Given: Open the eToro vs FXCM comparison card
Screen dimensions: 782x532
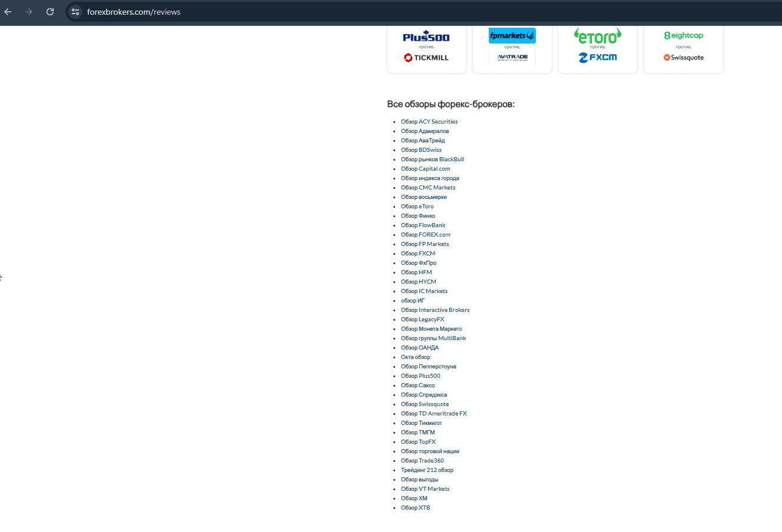Looking at the screenshot, I should coord(598,49).
